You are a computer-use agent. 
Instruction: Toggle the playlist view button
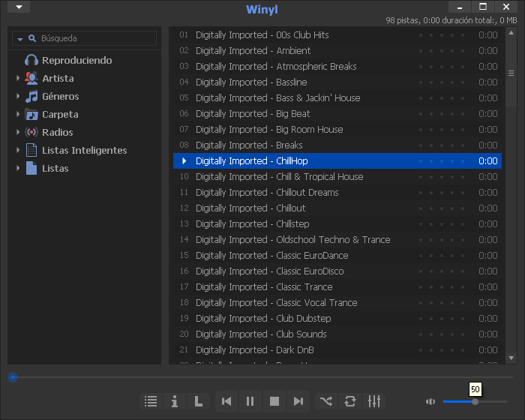(151, 401)
